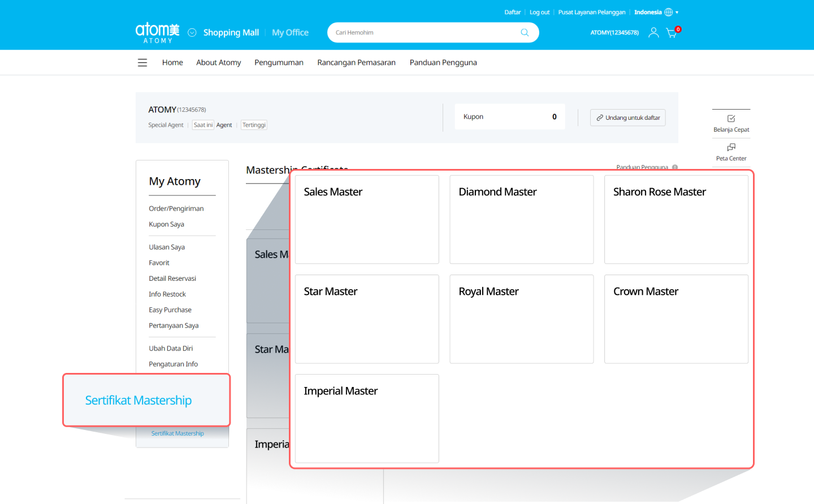Screen dimensions: 814x504
Task: Open the Rancangan Pemasaran menu
Action: pos(356,63)
